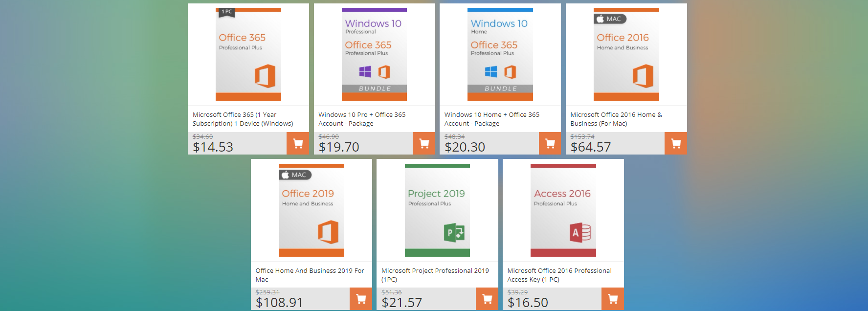Click the $16.50 Access key price

click(528, 303)
